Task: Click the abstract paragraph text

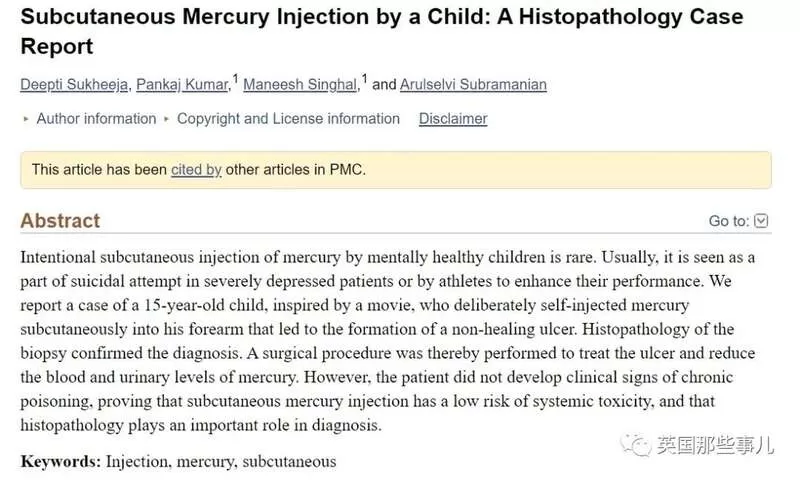Action: click(x=388, y=341)
